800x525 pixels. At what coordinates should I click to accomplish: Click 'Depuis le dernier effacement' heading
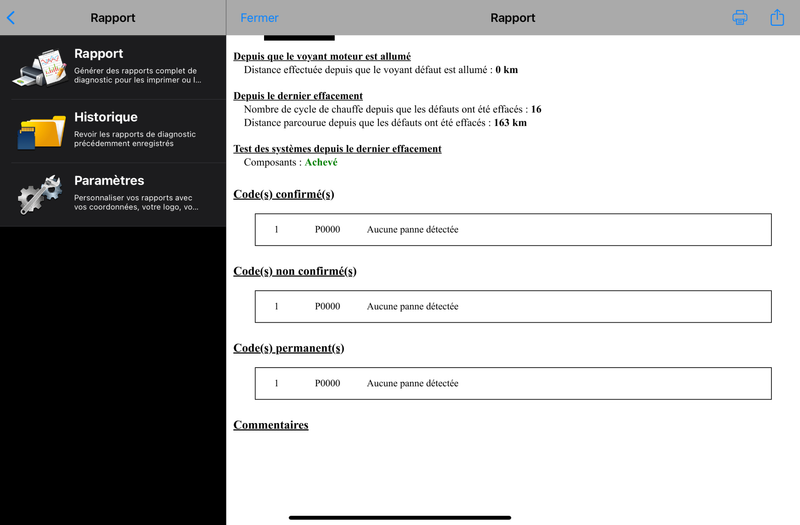pyautogui.click(x=298, y=96)
